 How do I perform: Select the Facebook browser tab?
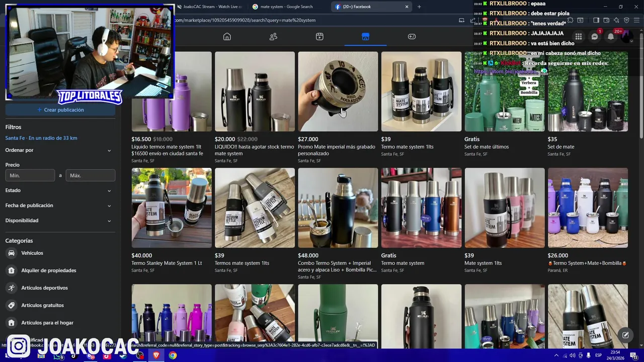coord(371,7)
